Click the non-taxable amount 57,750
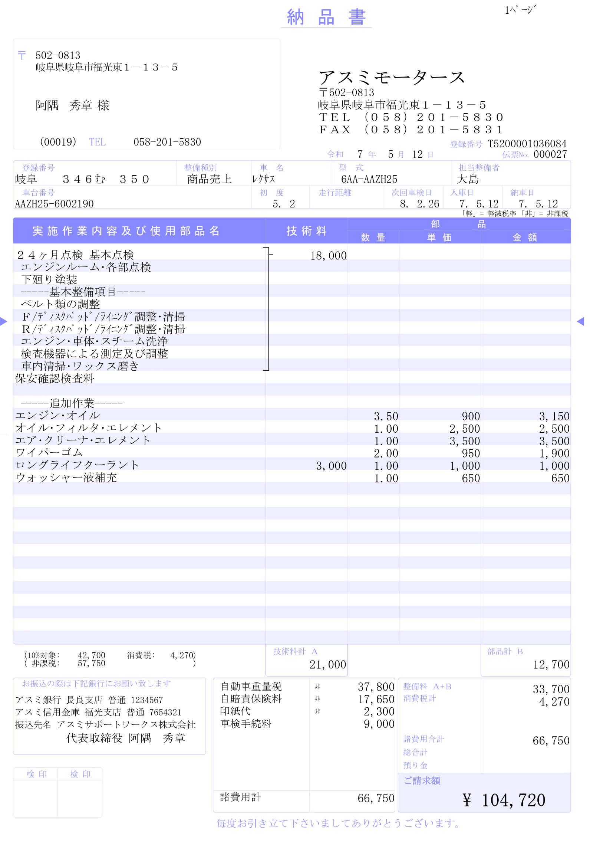Image resolution: width=613 pixels, height=868 pixels. coord(91,664)
